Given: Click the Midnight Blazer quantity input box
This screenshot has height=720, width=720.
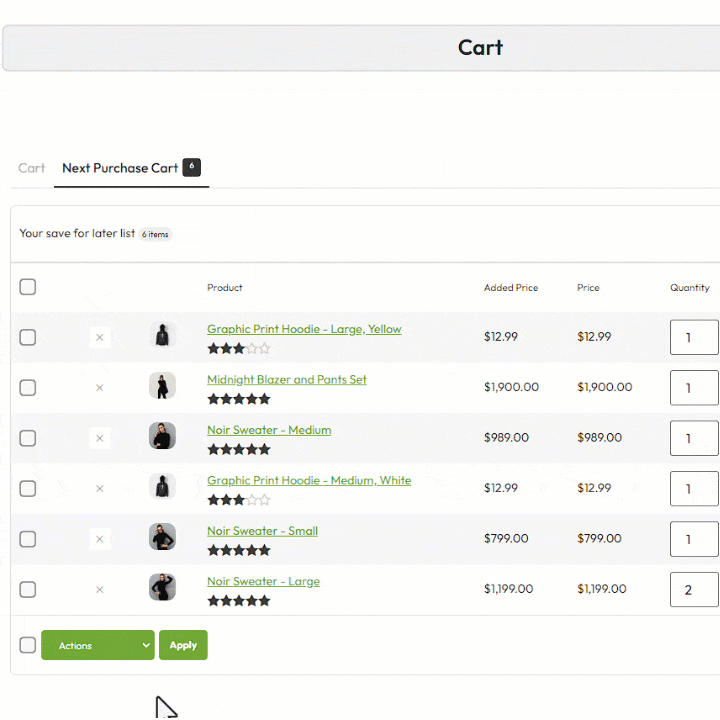Looking at the screenshot, I should (693, 388).
